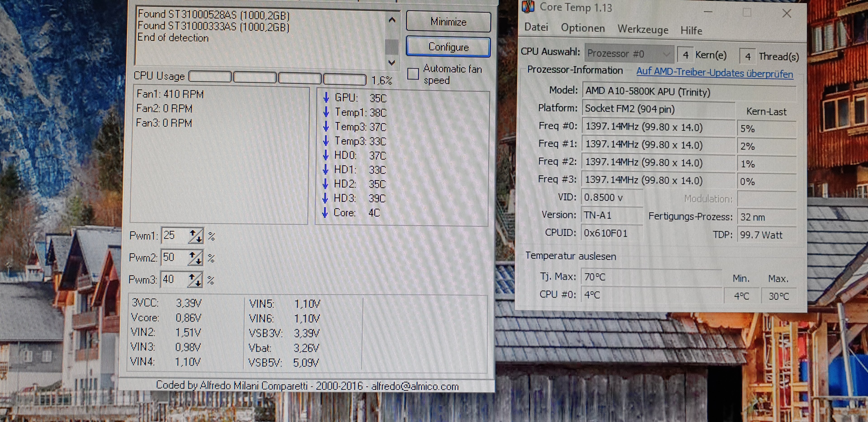Open the Datei menu

coord(536,27)
